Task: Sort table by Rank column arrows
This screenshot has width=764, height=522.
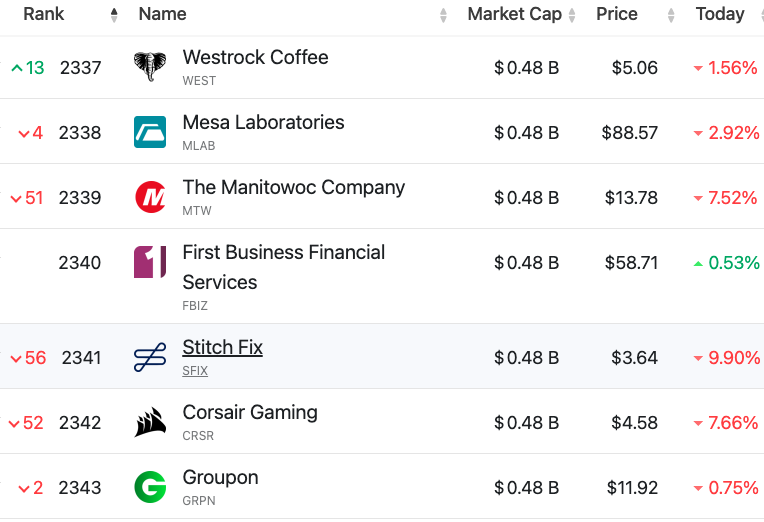Action: pos(114,15)
